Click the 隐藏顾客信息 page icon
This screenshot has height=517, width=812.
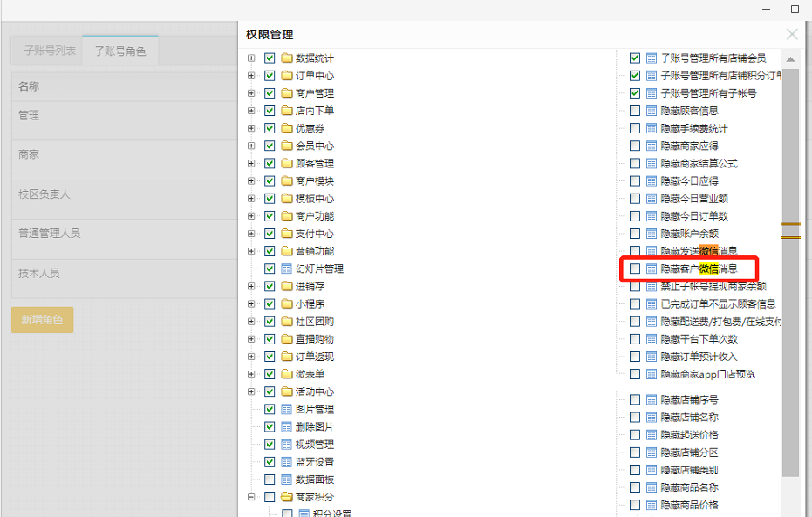[652, 111]
